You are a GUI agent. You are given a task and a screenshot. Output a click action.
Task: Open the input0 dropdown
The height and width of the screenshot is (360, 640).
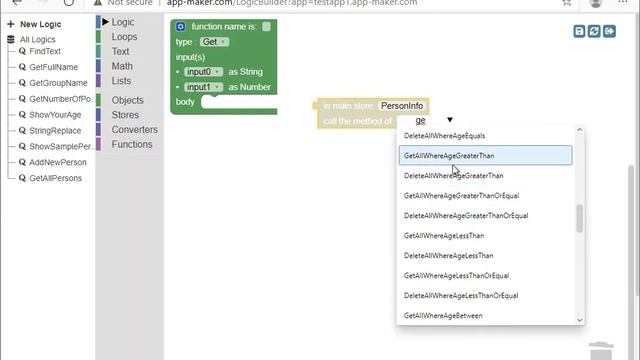pyautogui.click(x=203, y=72)
